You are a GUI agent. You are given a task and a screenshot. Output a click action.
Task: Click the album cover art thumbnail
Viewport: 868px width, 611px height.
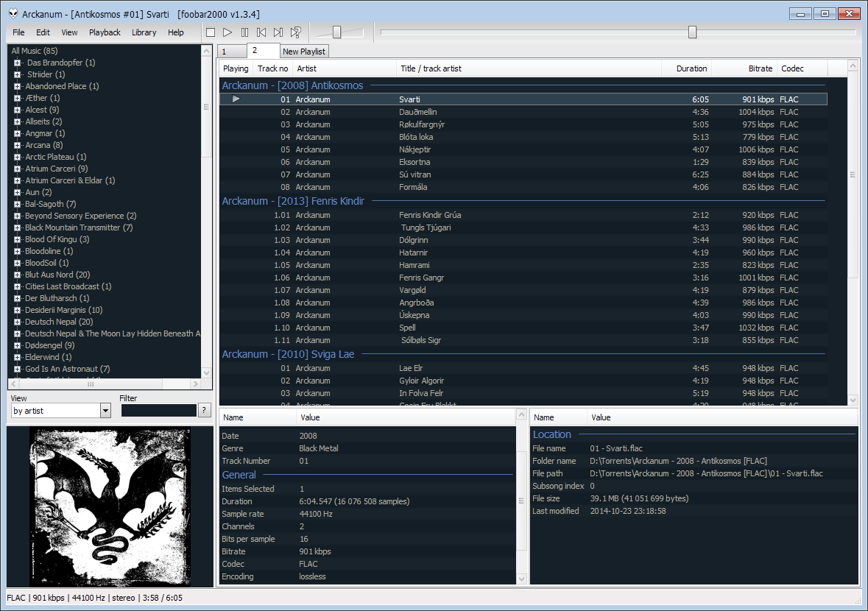(110, 506)
